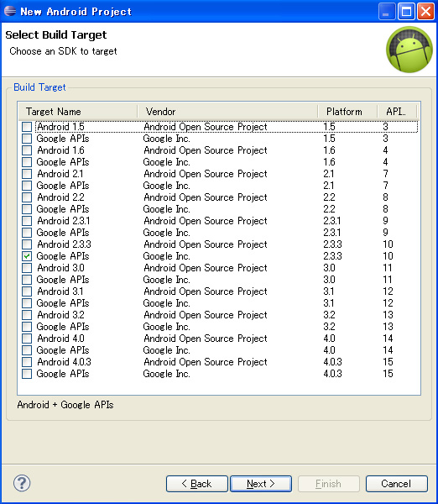The image size is (438, 504).
Task: Click the help question mark icon
Action: [x=22, y=483]
